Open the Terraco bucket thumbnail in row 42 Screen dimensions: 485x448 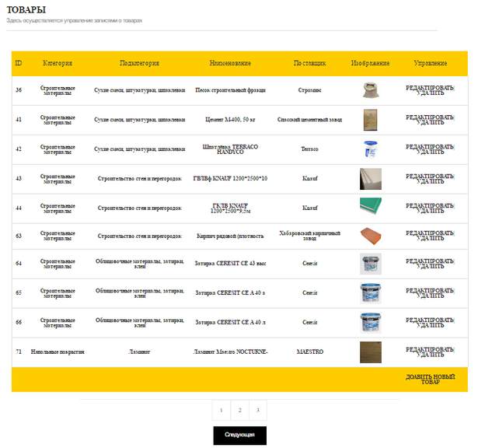(x=370, y=149)
